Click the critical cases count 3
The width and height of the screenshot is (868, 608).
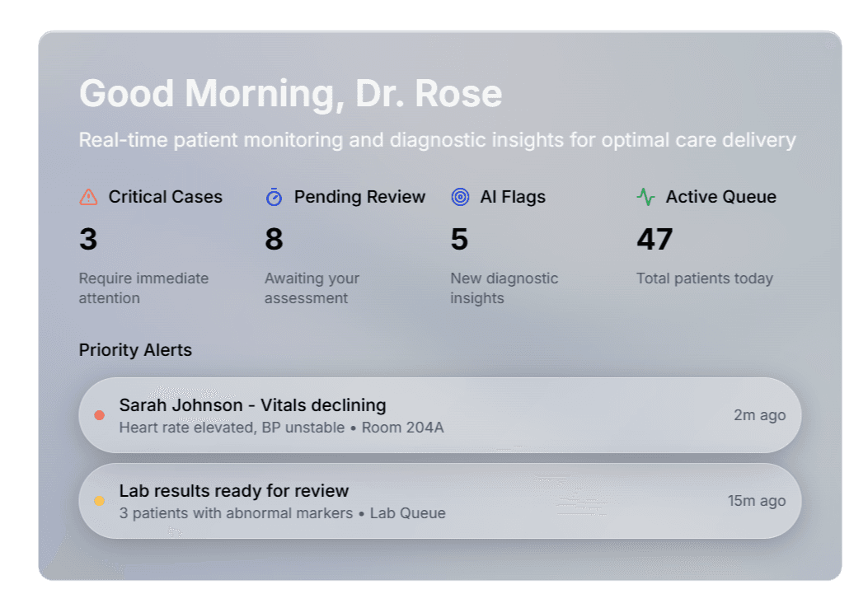[x=88, y=239]
